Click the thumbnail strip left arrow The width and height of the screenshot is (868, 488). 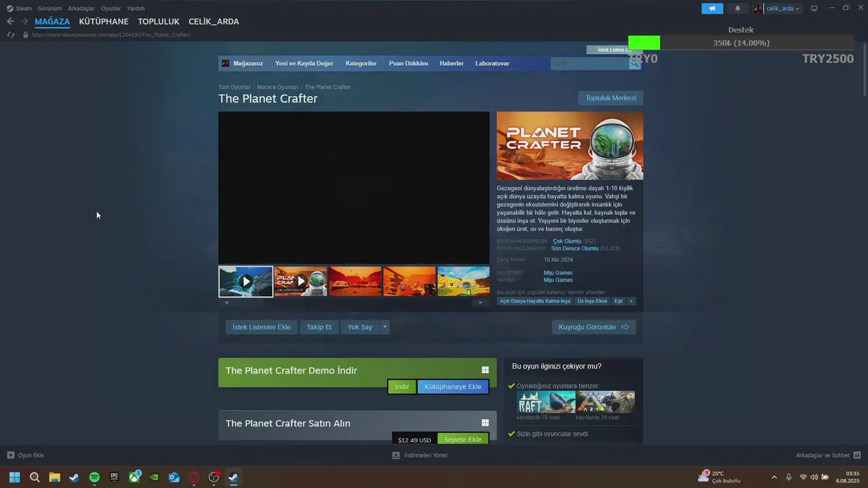click(x=226, y=303)
